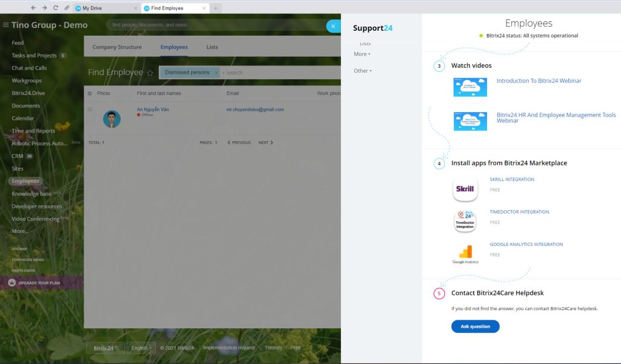Viewport: 621px width, 364px height.
Task: Open Introduction To Bitrix24 Webinar link
Action: (x=539, y=81)
